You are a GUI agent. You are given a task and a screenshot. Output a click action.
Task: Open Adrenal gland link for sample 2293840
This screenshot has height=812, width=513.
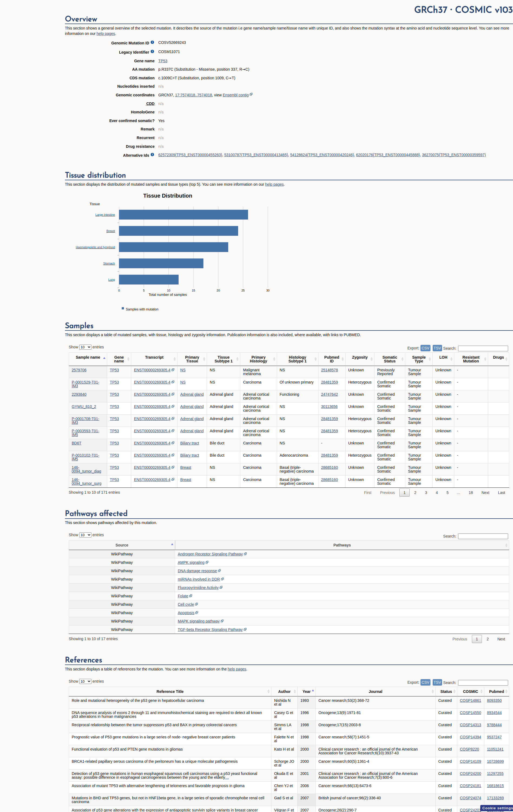[192, 394]
